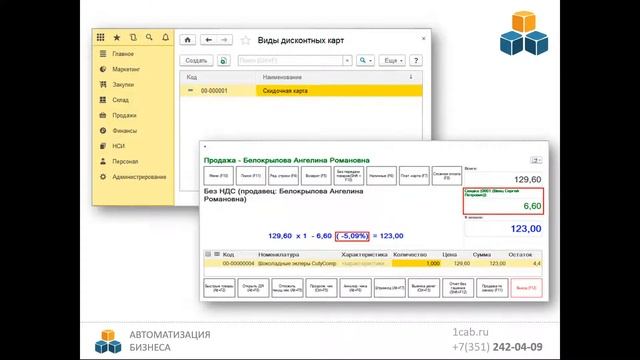Open the Find magnifier dropdown button
The height and width of the screenshot is (360, 640).
[365, 60]
